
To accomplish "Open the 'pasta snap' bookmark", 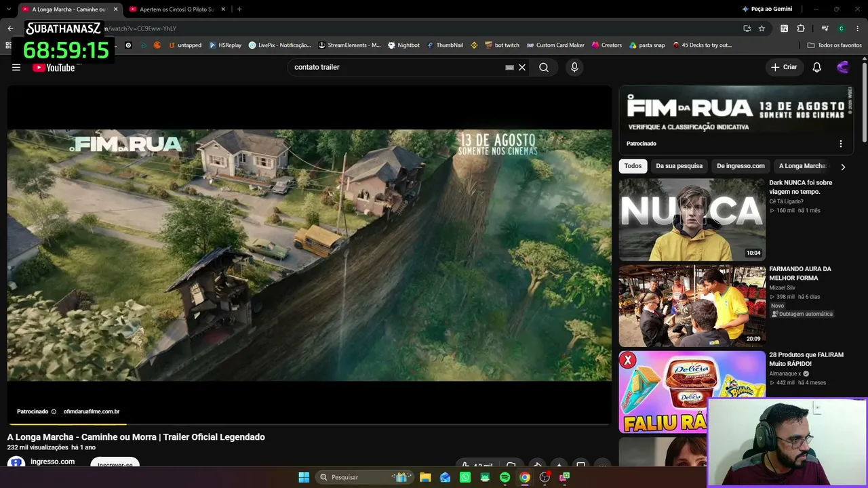I will [647, 45].
